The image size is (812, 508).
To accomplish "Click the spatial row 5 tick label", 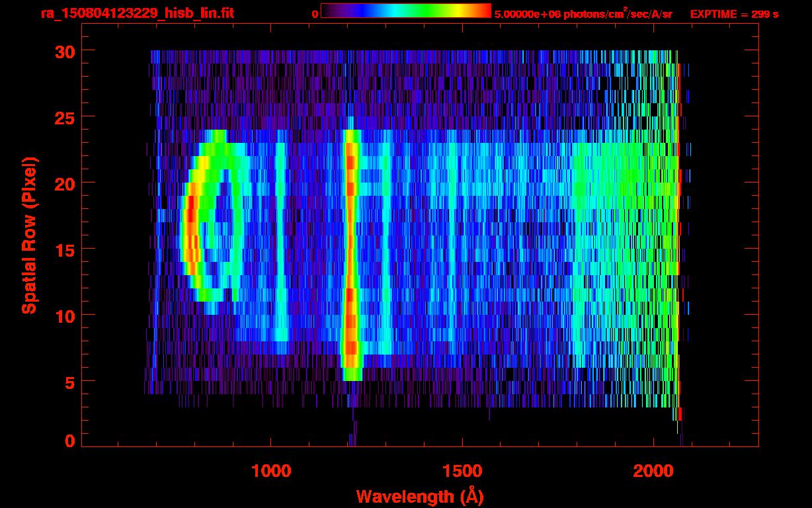I will click(69, 382).
